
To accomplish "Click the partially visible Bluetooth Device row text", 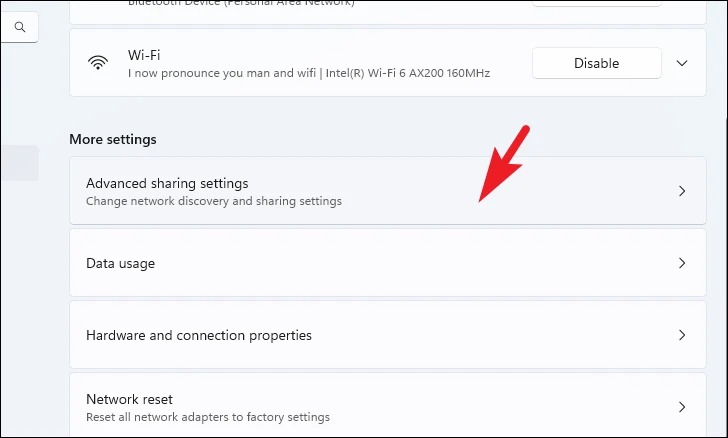I will pos(241,3).
